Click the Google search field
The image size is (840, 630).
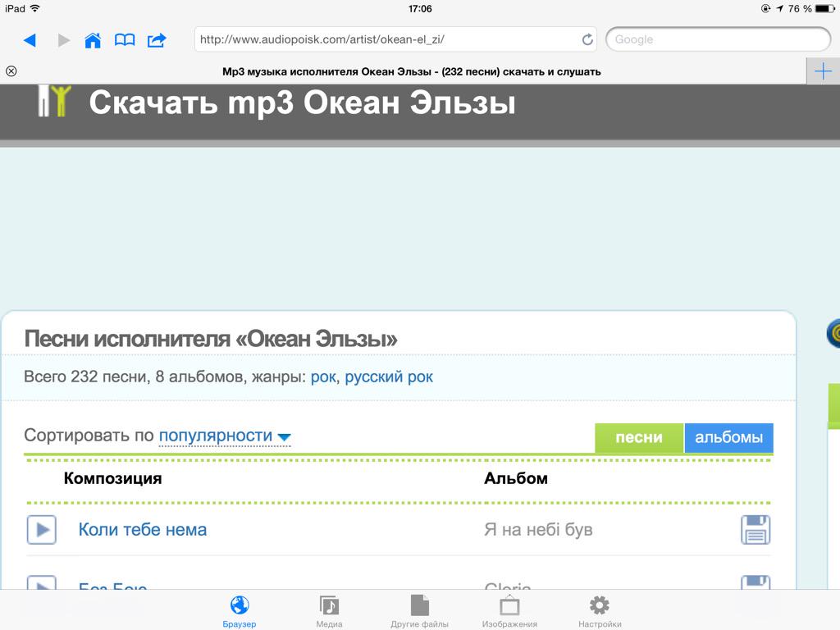click(718, 39)
